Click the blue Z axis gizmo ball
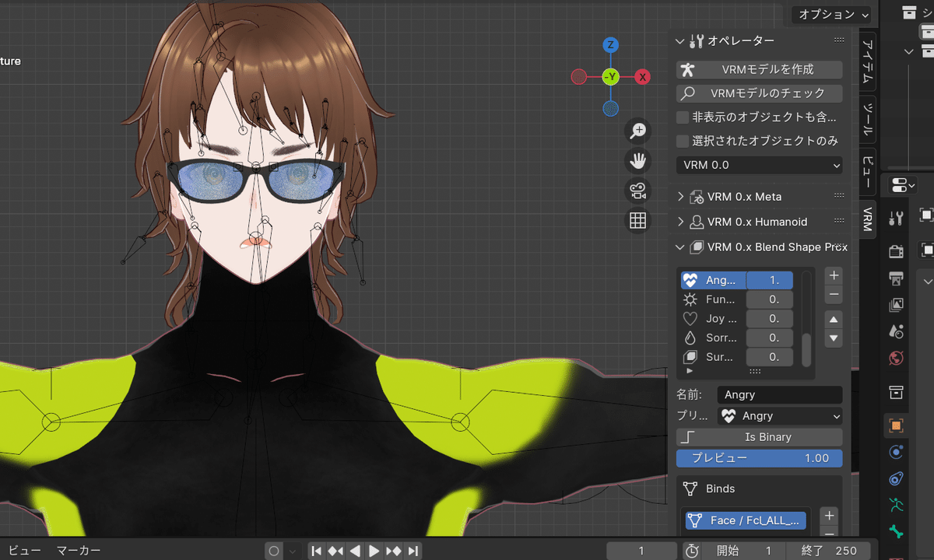Viewport: 934px width, 560px height. [611, 45]
